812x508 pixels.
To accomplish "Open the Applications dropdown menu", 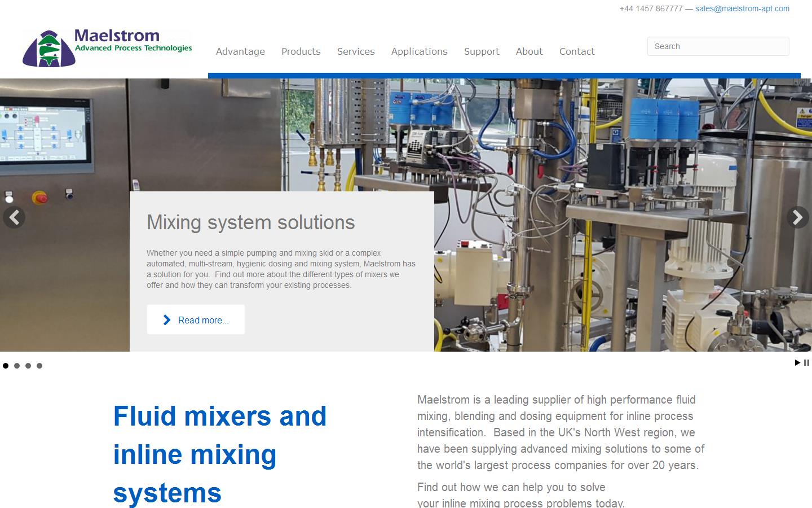I will pos(419,51).
